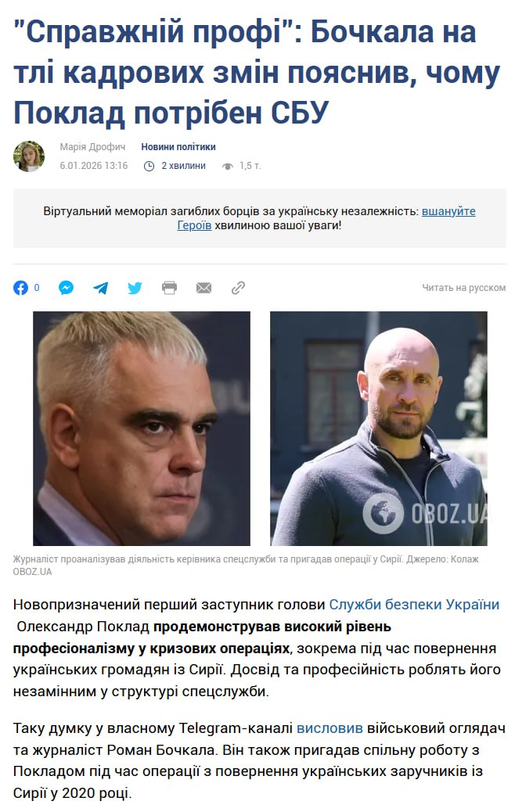Image resolution: width=515 pixels, height=812 pixels.
Task: Open the left portrait photo
Action: [x=142, y=428]
